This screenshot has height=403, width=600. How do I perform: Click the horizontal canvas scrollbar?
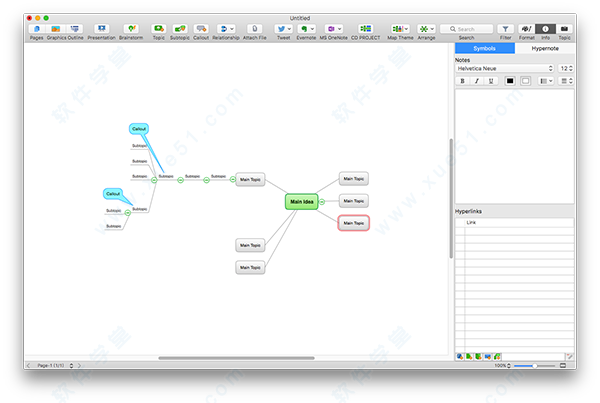click(x=236, y=358)
